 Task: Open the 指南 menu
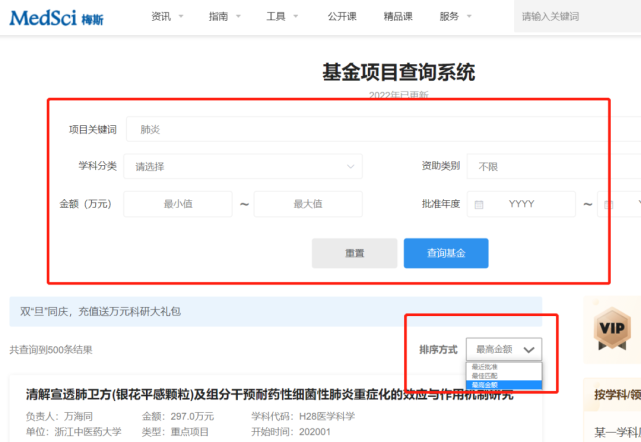224,16
